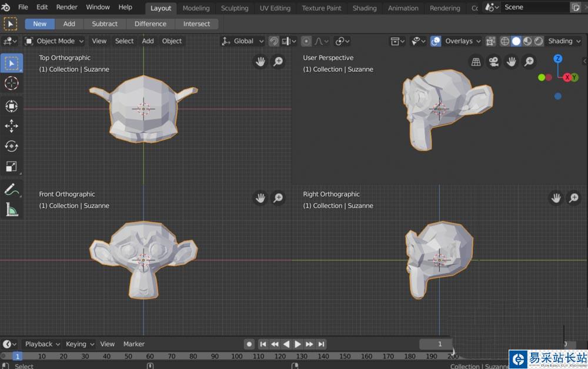Open the pivot point dropdown
Viewport: 588px width, 369px height.
pyautogui.click(x=342, y=41)
